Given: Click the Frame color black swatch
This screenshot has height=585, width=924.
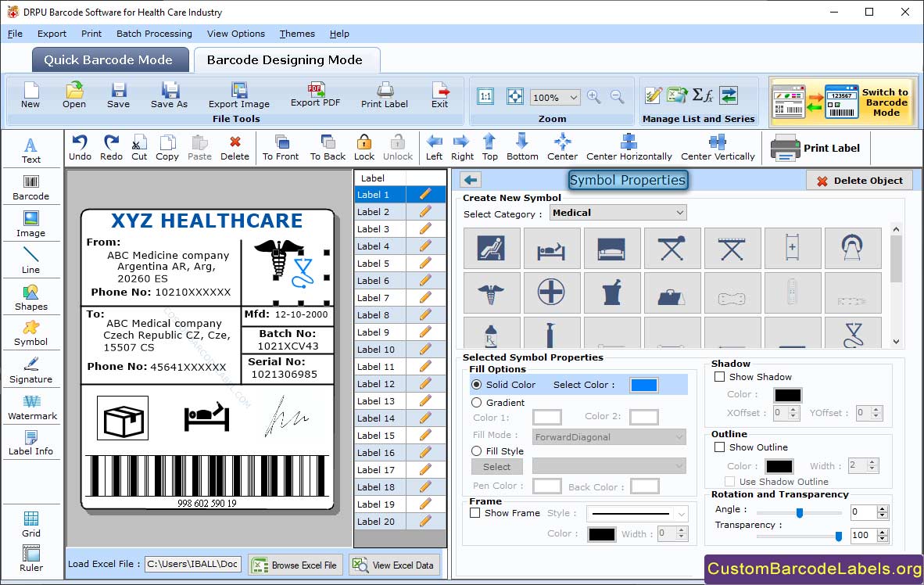Looking at the screenshot, I should click(602, 534).
